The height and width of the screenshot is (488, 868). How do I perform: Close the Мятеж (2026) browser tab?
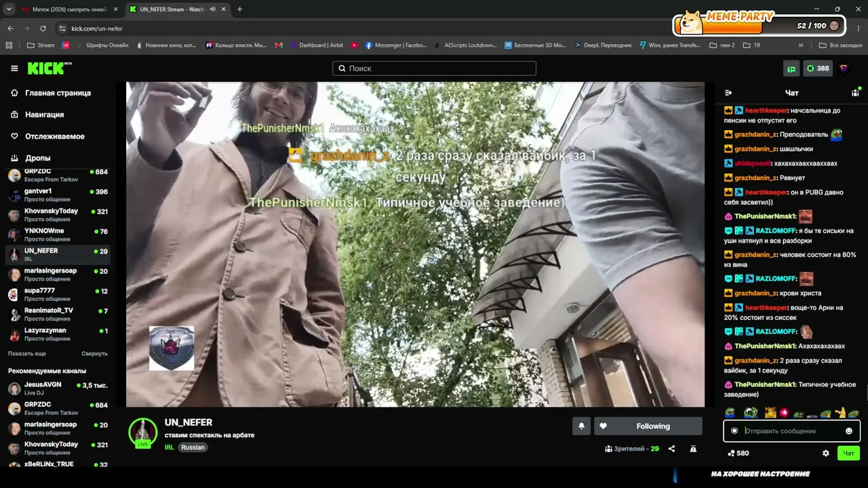[x=115, y=9]
